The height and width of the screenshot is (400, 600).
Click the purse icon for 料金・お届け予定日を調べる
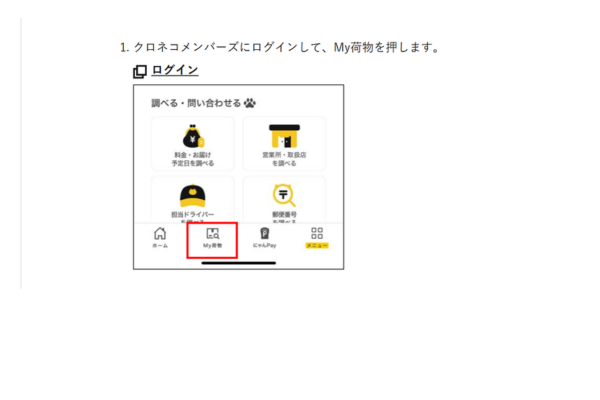point(193,136)
